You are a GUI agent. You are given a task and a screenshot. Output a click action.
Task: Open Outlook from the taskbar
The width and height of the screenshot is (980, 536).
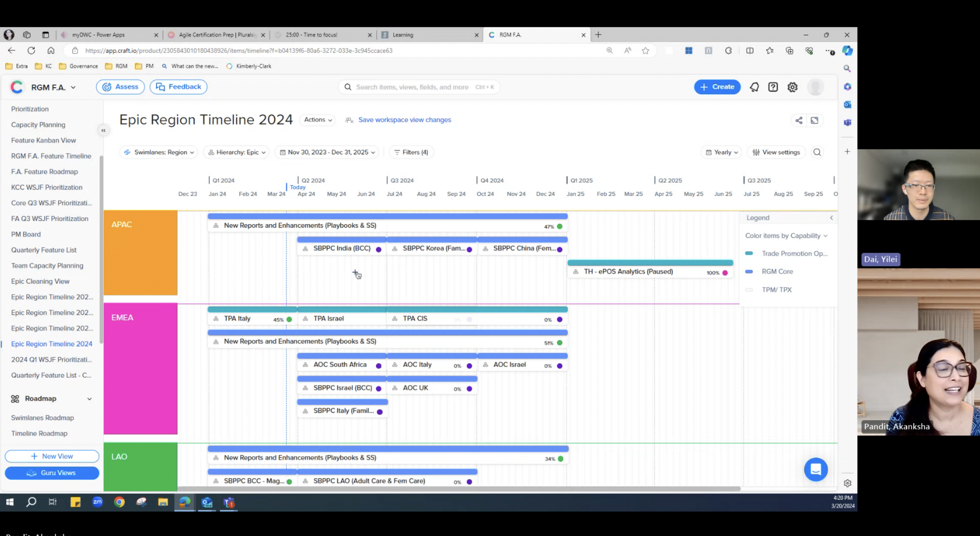coord(207,502)
